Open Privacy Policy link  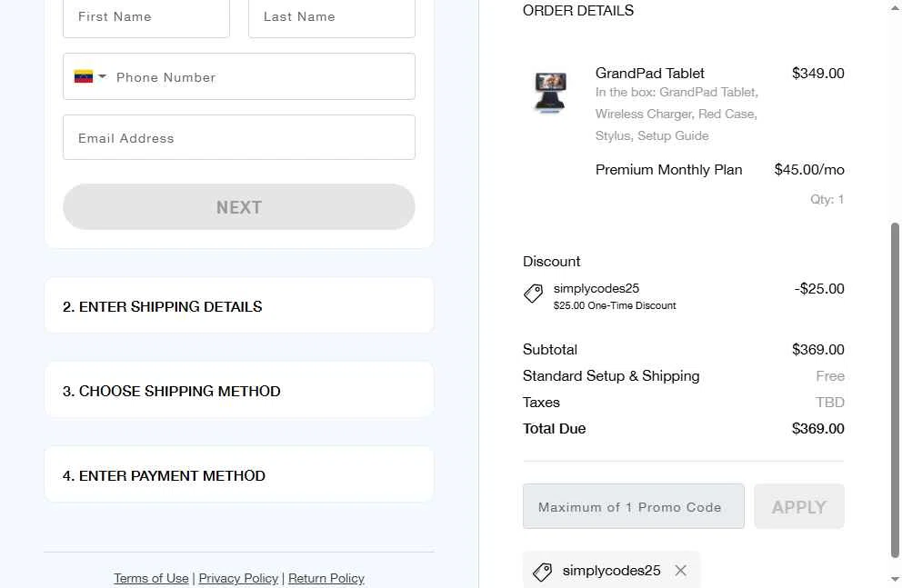click(x=238, y=578)
